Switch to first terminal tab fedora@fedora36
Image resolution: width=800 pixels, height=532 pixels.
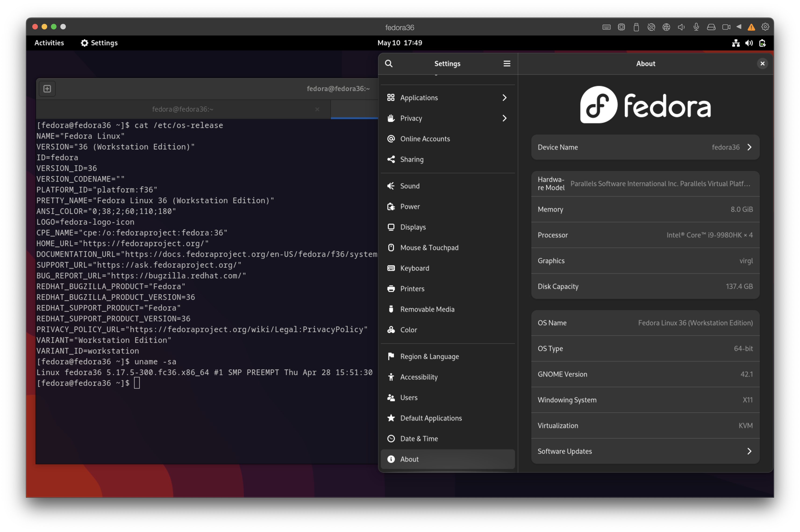pos(183,109)
